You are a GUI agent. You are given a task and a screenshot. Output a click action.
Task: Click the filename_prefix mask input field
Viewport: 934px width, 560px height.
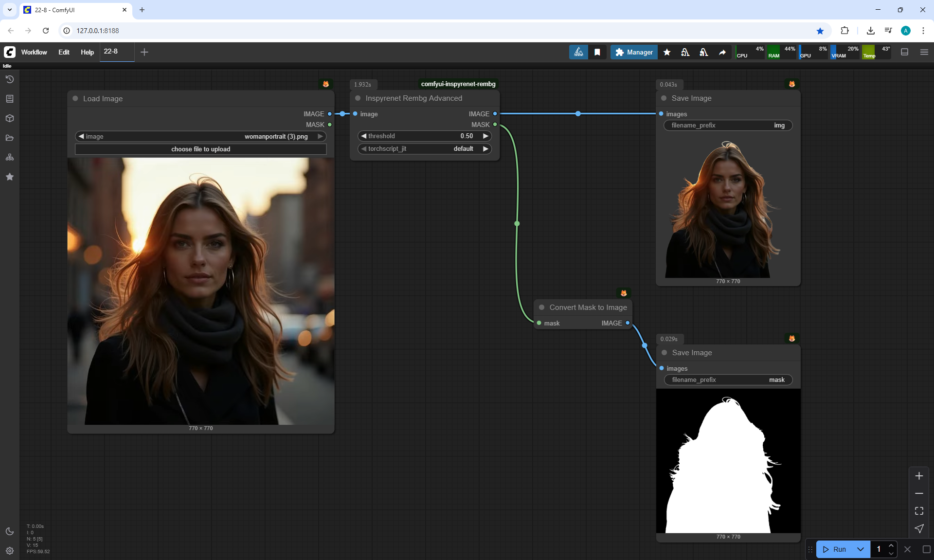coord(728,380)
